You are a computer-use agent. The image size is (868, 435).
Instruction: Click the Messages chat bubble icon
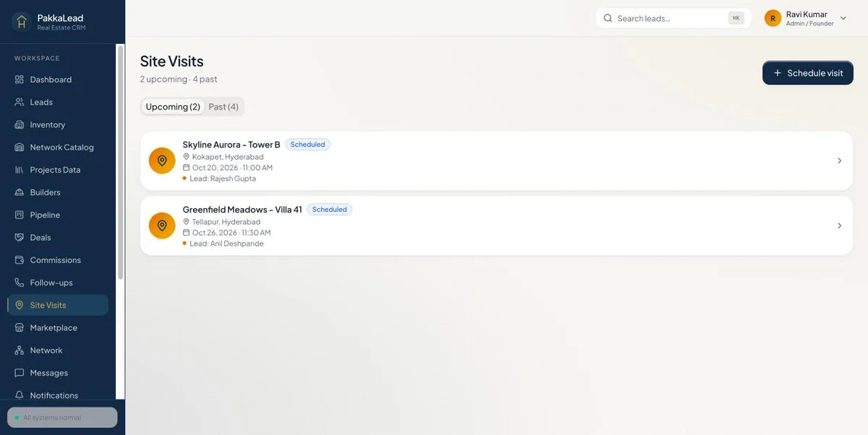[x=20, y=373]
